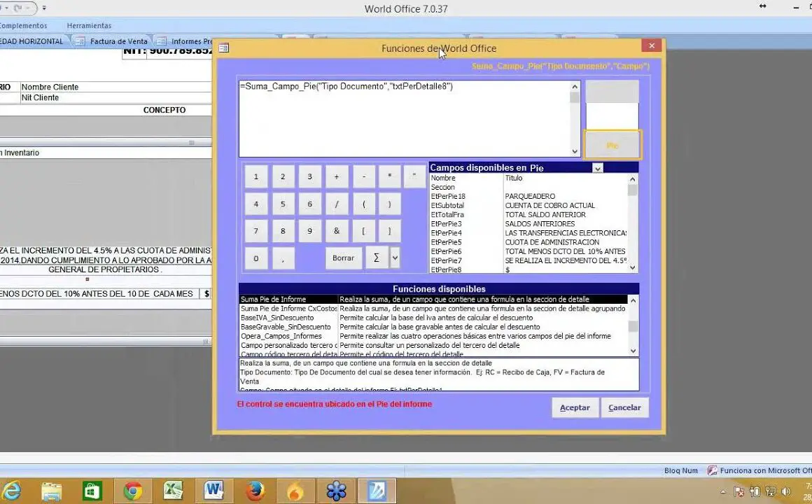Image resolution: width=812 pixels, height=504 pixels.
Task: Open the orange flame app in taskbar
Action: click(x=295, y=490)
